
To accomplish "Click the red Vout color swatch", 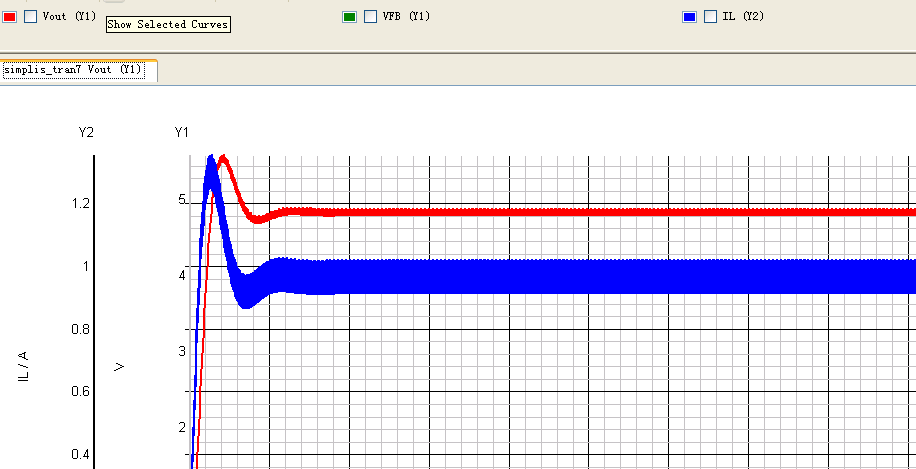I will (x=10, y=16).
